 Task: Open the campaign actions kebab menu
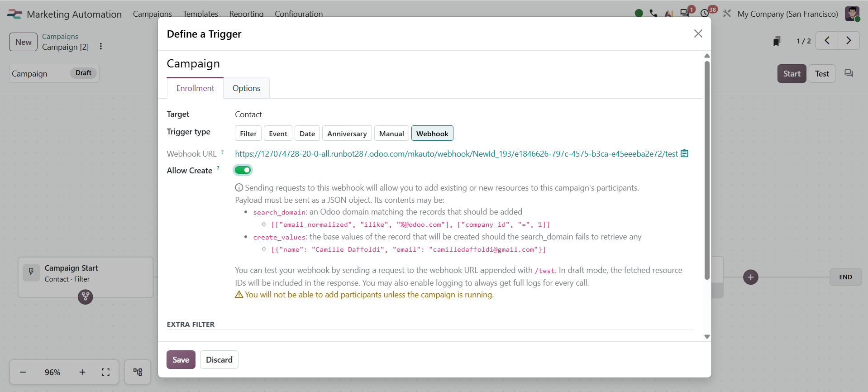(x=101, y=47)
